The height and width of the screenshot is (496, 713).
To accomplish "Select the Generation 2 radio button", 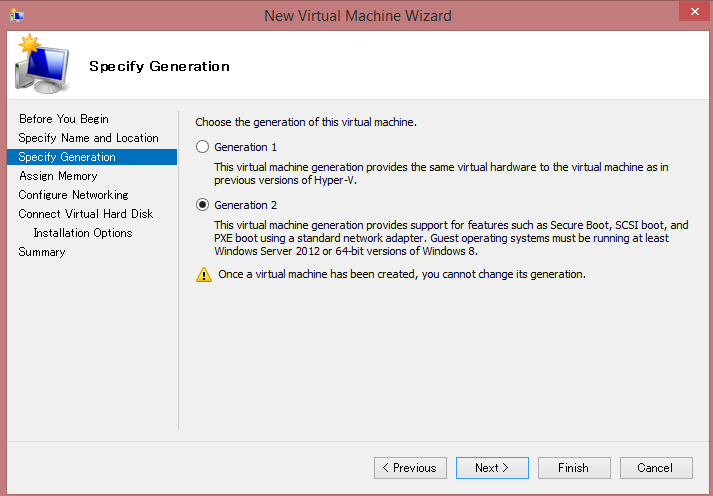I will point(203,205).
